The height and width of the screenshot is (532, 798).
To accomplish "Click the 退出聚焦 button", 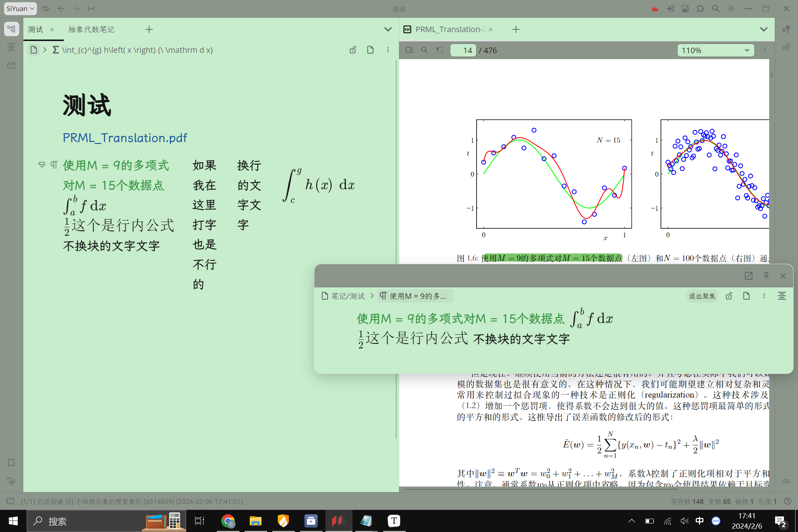I will (702, 296).
